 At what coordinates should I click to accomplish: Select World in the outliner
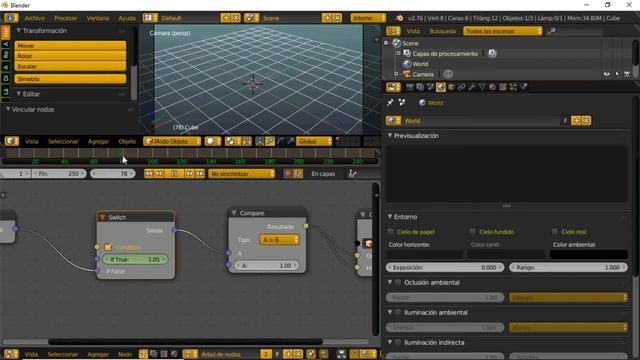point(420,64)
